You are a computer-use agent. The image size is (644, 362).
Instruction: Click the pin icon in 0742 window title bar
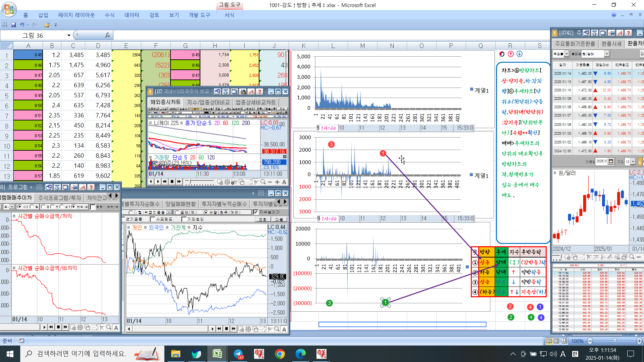[x=611, y=33]
